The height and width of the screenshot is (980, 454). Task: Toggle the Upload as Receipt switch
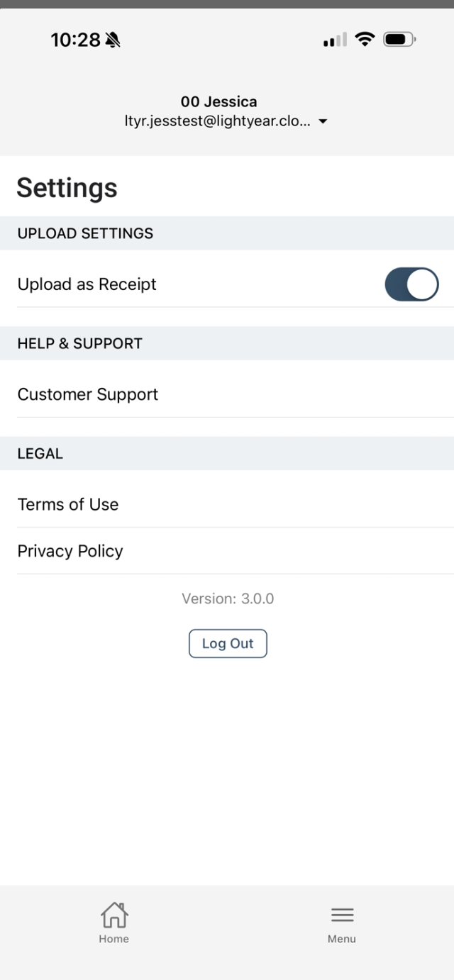[x=411, y=284]
